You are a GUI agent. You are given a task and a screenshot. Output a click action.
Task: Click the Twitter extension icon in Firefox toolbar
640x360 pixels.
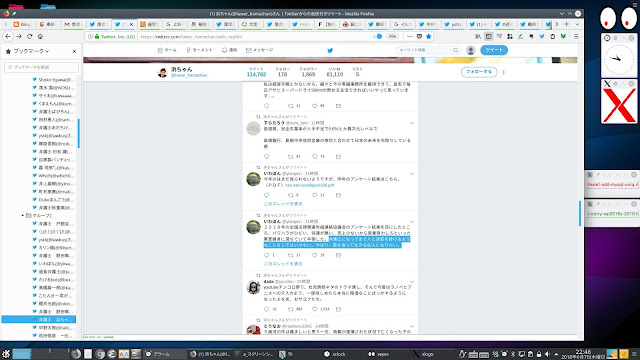(x=542, y=36)
